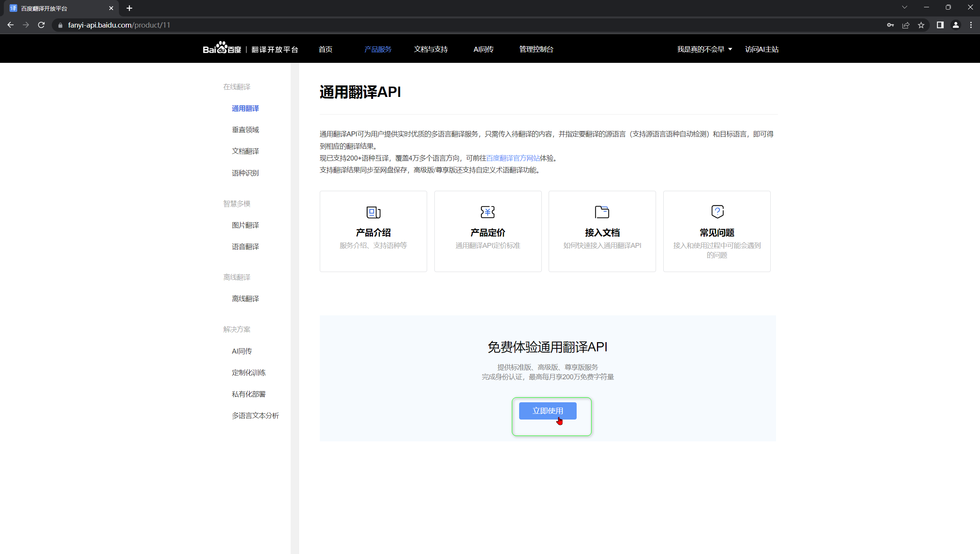Image resolution: width=980 pixels, height=554 pixels.
Task: Click the share page icon
Action: click(906, 25)
